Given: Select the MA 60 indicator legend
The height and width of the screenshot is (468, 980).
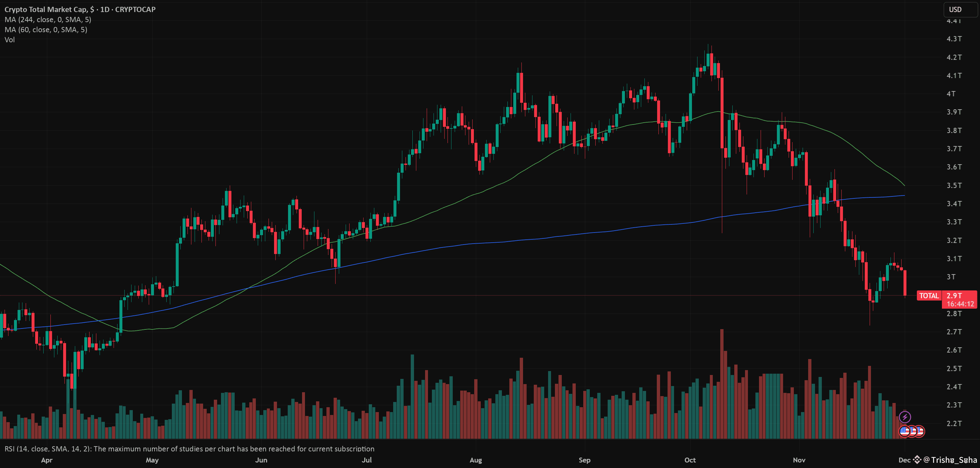Looking at the screenshot, I should pyautogui.click(x=46, y=30).
